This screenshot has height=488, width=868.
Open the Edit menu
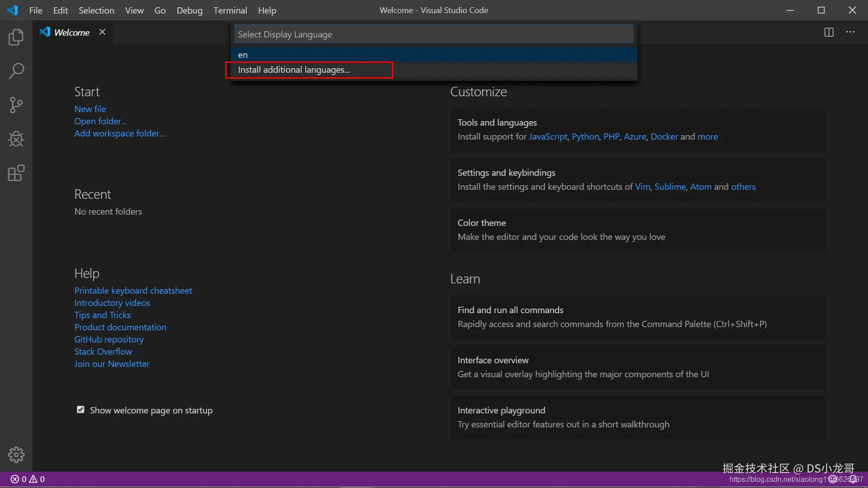[61, 10]
